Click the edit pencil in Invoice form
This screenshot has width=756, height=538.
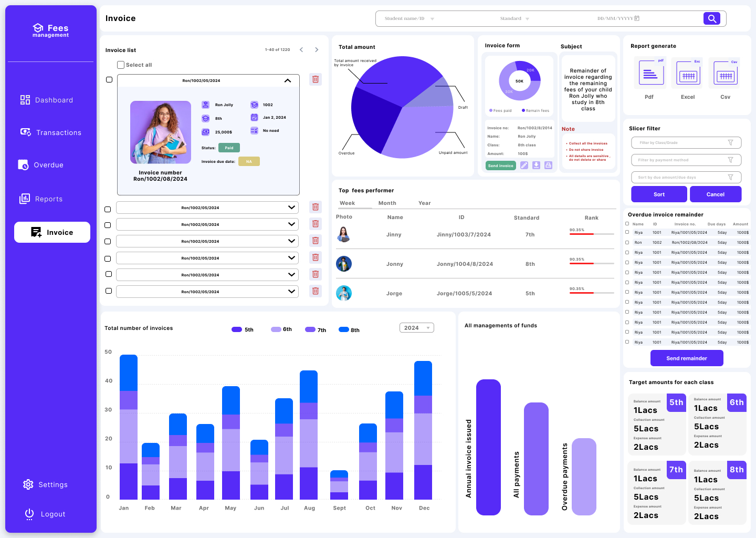(524, 165)
